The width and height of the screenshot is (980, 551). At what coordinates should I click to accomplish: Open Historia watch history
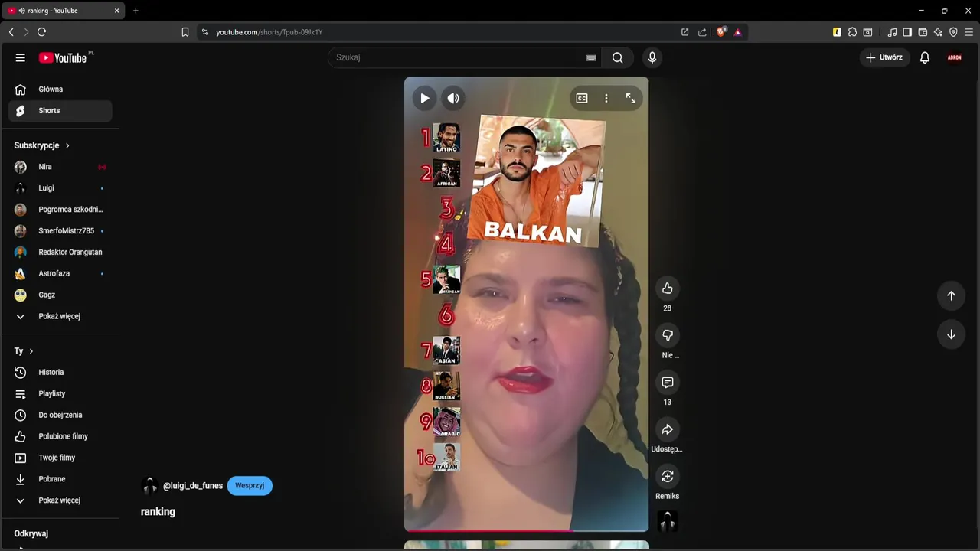60,373
